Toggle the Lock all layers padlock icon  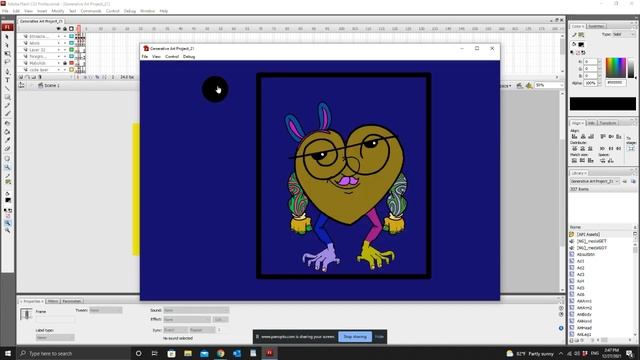coord(65,29)
